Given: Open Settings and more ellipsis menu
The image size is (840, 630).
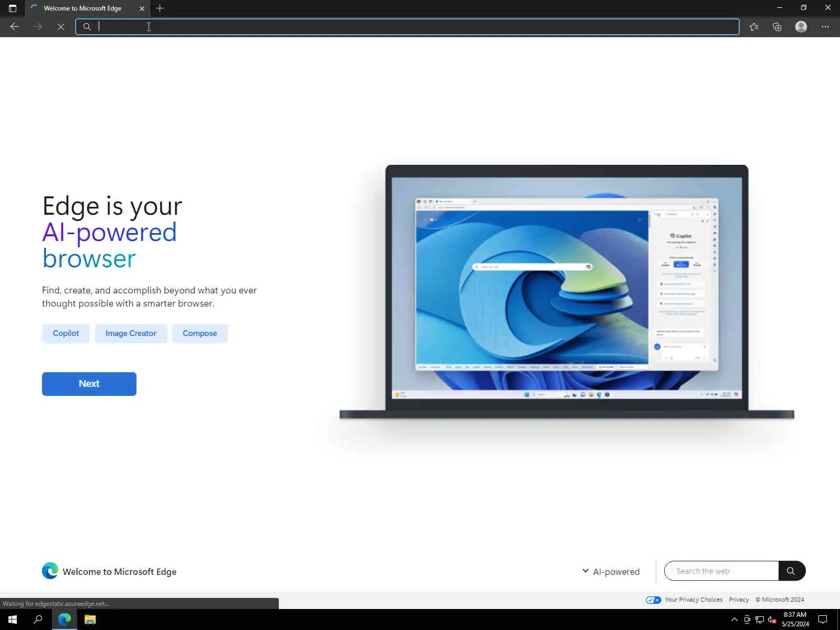Looking at the screenshot, I should [x=825, y=27].
